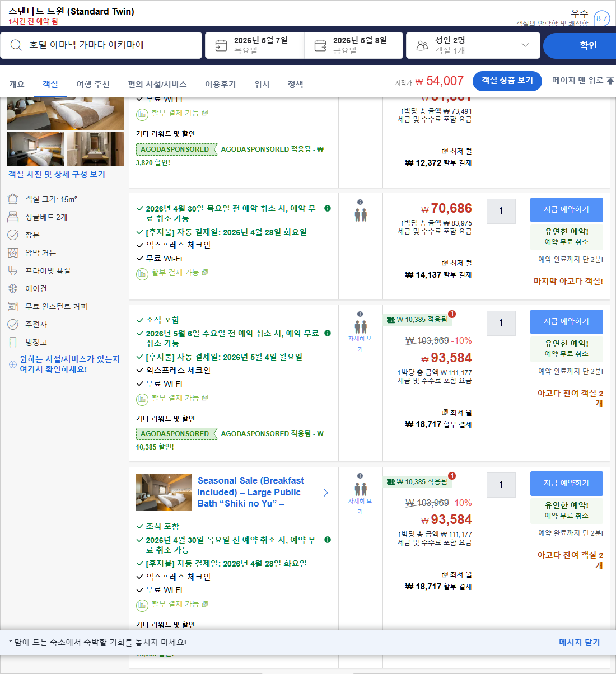
Task: Click the 무료 인스턴트 커피 icon
Action: 13,307
